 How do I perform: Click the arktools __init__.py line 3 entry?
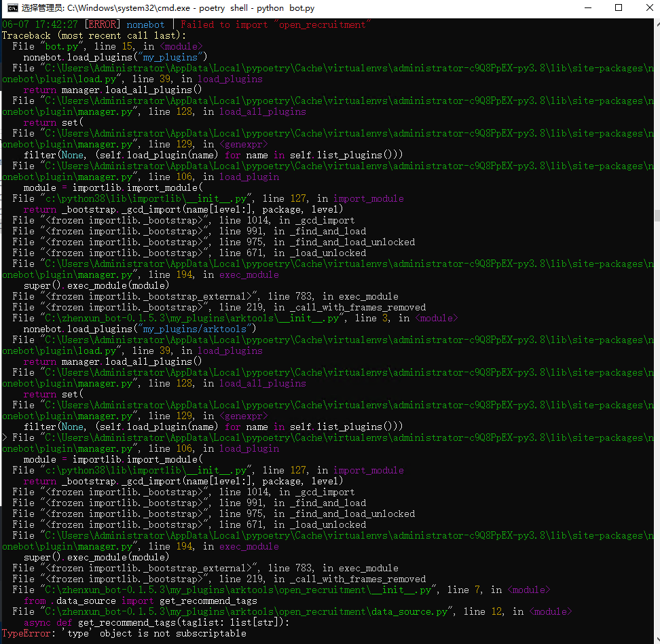click(235, 319)
